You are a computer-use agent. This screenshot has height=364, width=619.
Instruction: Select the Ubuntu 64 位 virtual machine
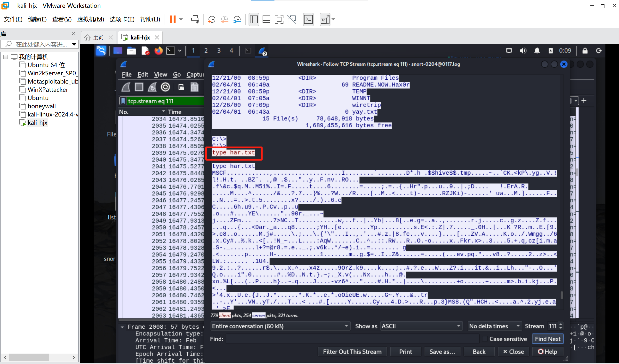46,65
